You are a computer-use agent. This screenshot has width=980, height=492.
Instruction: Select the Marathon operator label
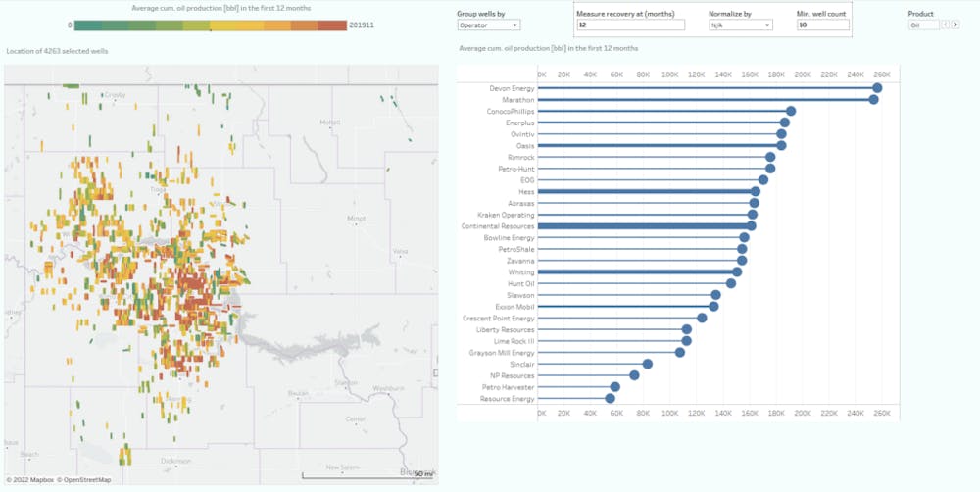click(518, 99)
